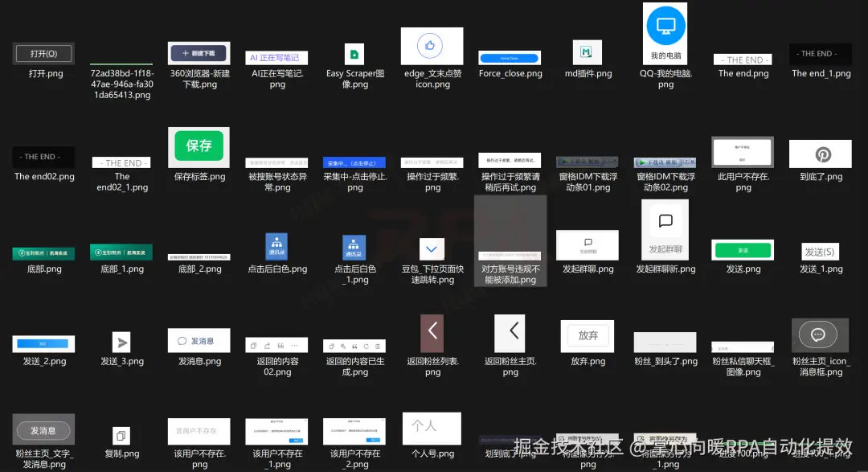The height and width of the screenshot is (472, 868).
Task: Select 到底了.png Pinterest icon
Action: point(820,154)
